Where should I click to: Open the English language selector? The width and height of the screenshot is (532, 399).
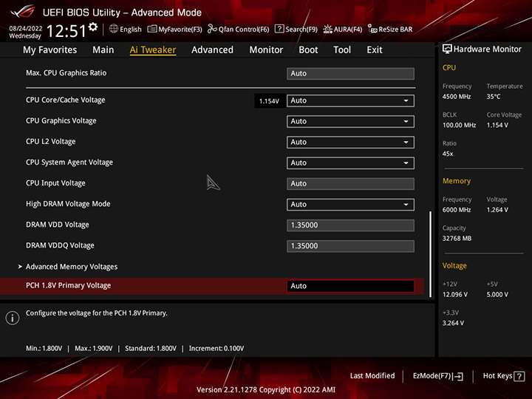pyautogui.click(x=126, y=30)
